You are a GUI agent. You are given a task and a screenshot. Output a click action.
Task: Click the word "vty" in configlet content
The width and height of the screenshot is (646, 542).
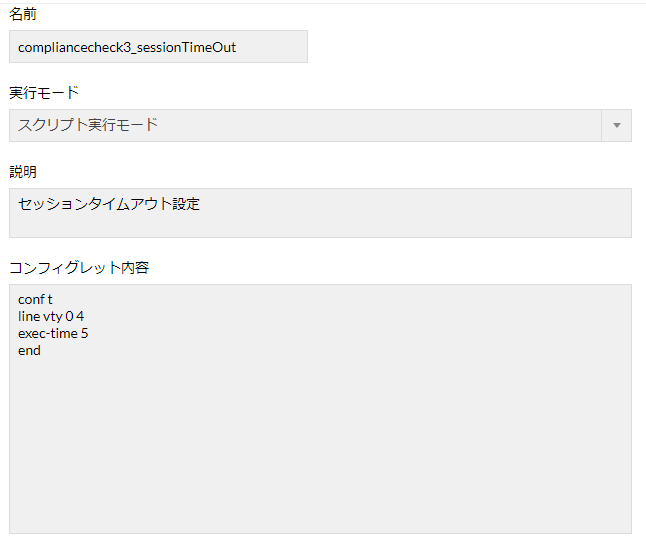[53, 317]
